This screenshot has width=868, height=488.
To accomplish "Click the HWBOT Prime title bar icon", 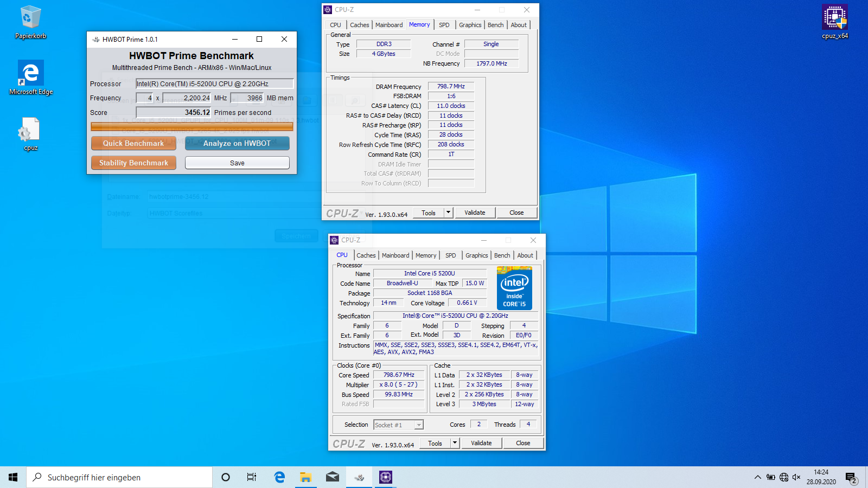I will click(x=96, y=39).
